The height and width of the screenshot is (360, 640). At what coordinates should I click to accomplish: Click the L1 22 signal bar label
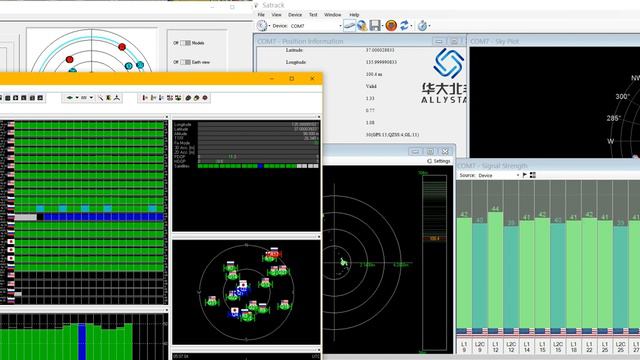(x=589, y=347)
